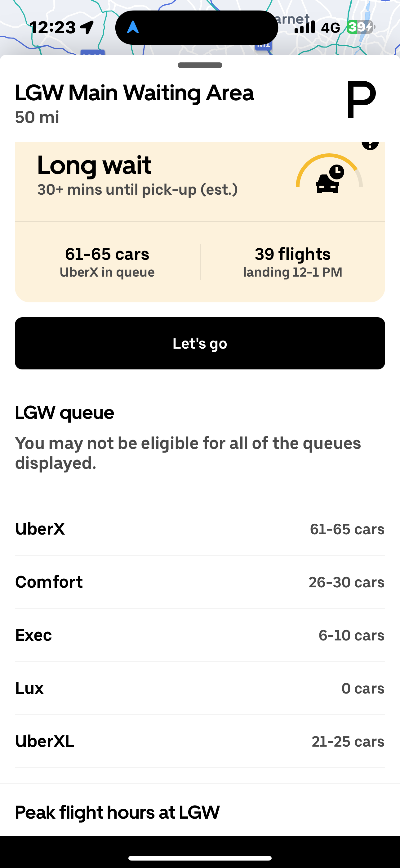Tap LGW Main Waiting Area title
Viewport: 400px width, 868px height.
134,93
